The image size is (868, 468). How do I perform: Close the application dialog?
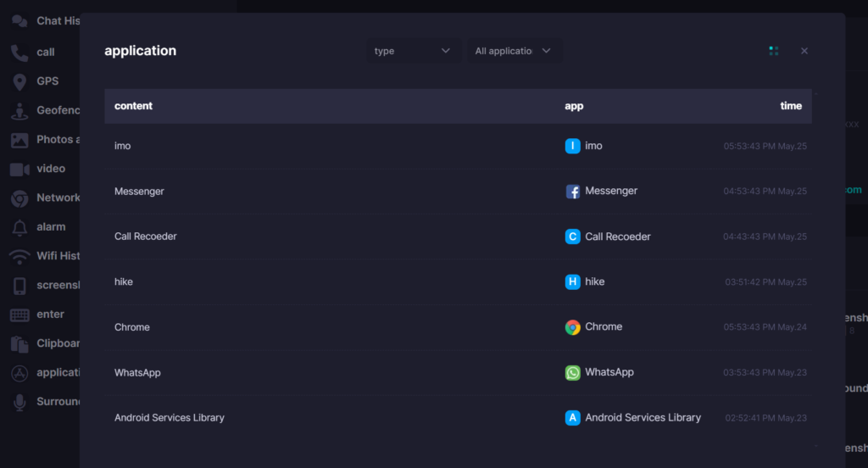coord(804,51)
